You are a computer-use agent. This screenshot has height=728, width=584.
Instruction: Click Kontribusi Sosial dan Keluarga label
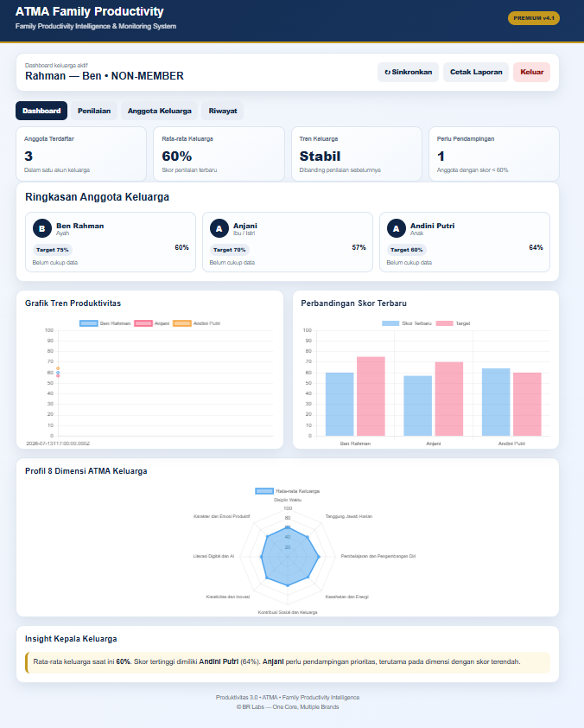point(288,612)
